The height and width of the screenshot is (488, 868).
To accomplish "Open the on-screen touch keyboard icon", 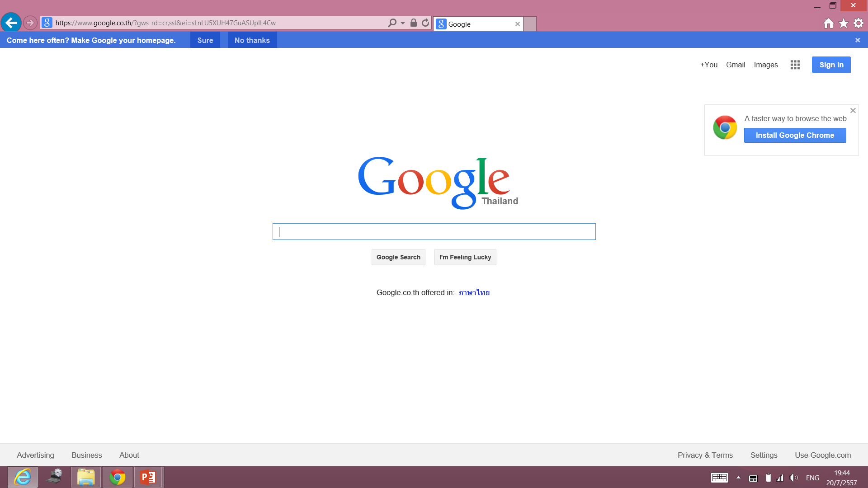I will 719,478.
